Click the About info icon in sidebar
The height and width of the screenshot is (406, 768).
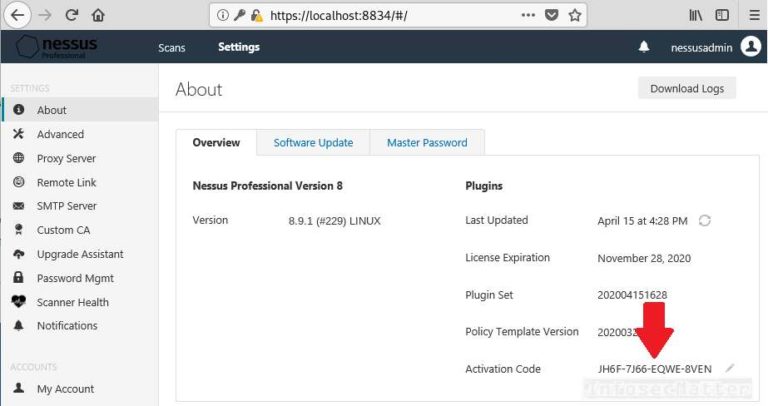(19, 109)
